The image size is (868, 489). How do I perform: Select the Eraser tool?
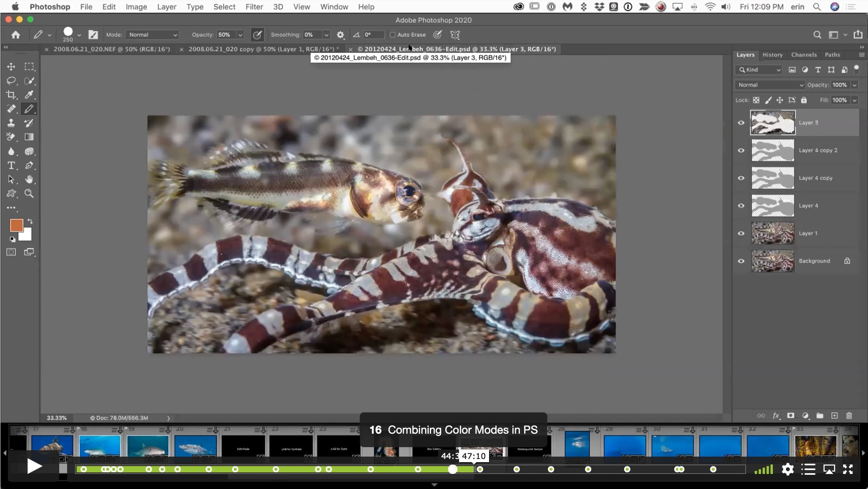pyautogui.click(x=11, y=137)
